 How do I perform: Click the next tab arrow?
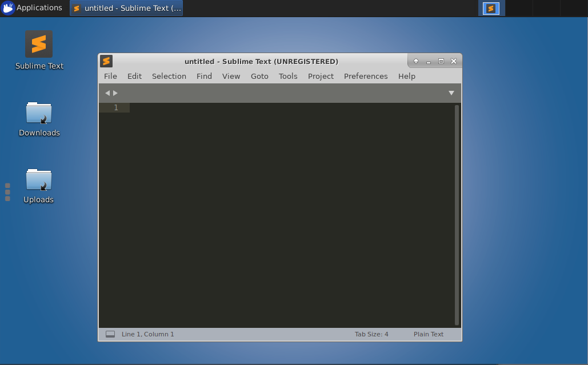(x=115, y=93)
